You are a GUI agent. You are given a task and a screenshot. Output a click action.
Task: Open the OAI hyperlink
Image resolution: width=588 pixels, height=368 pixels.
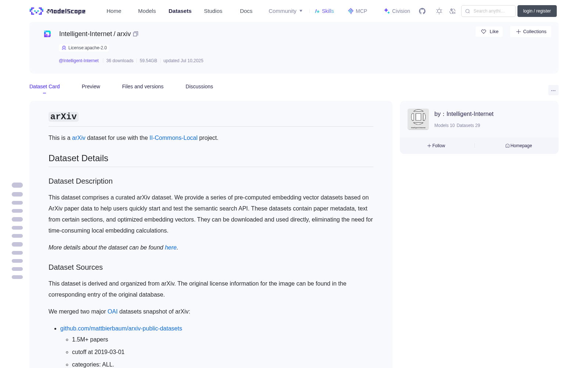(112, 311)
